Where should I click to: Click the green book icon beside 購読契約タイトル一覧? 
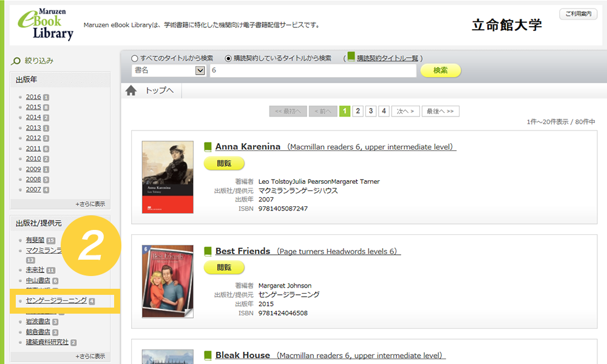tap(351, 57)
